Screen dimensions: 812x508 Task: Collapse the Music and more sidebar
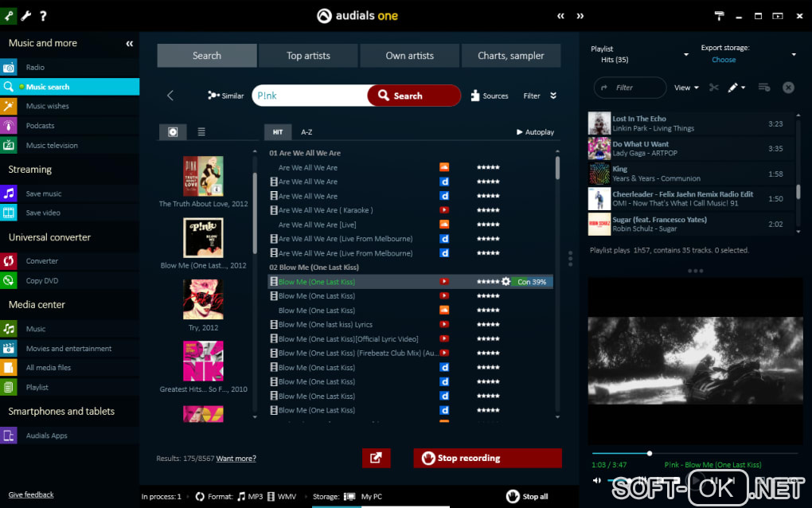pyautogui.click(x=130, y=44)
